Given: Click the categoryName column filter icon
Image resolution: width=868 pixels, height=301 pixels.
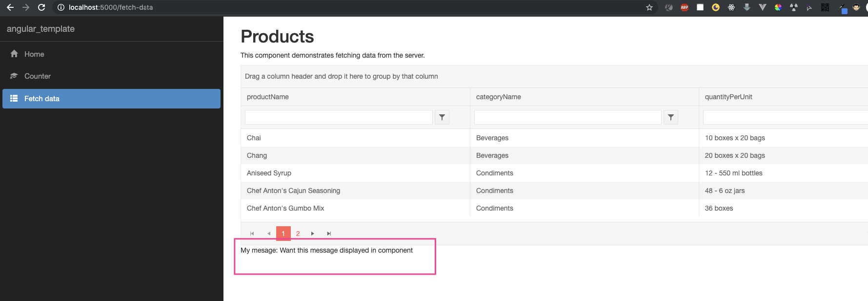Looking at the screenshot, I should tap(671, 117).
